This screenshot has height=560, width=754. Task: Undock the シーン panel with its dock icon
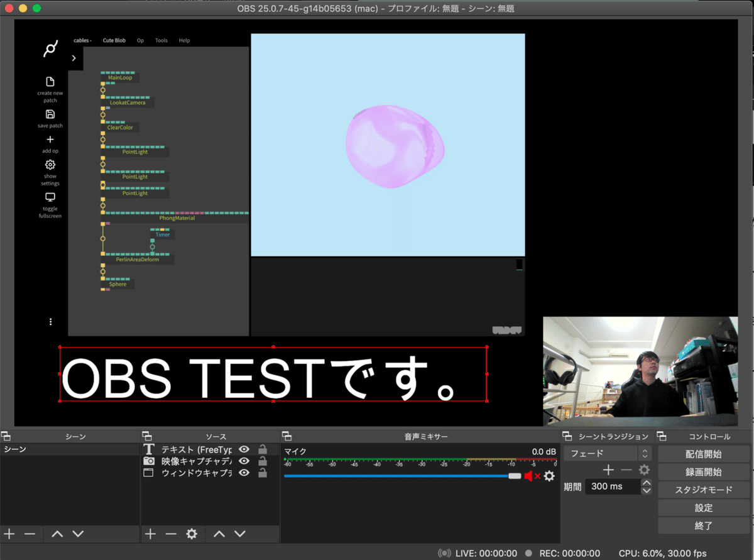(x=6, y=436)
